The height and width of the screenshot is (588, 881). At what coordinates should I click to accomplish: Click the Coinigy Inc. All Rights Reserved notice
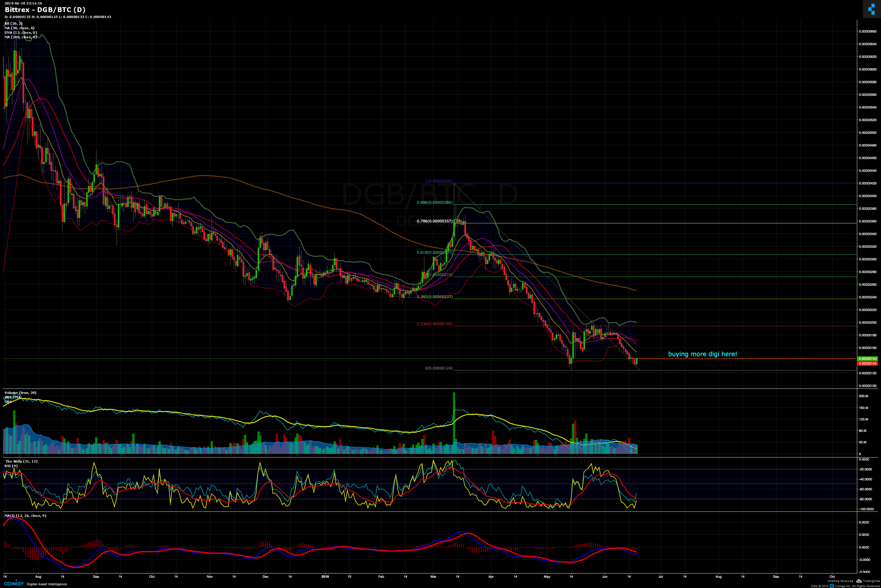tap(858, 586)
